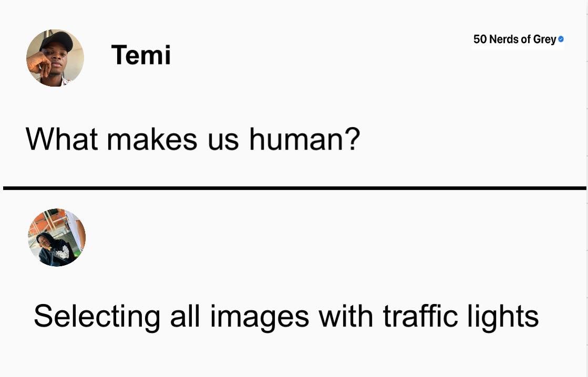Click the black cap in Temi's avatar
Image resolution: width=588 pixels, height=377 pixels.
click(x=57, y=40)
